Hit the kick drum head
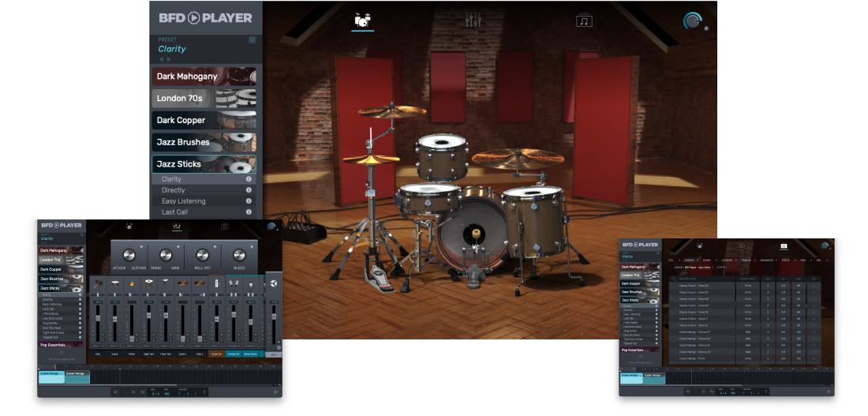This screenshot has height=416, width=868. (x=471, y=234)
